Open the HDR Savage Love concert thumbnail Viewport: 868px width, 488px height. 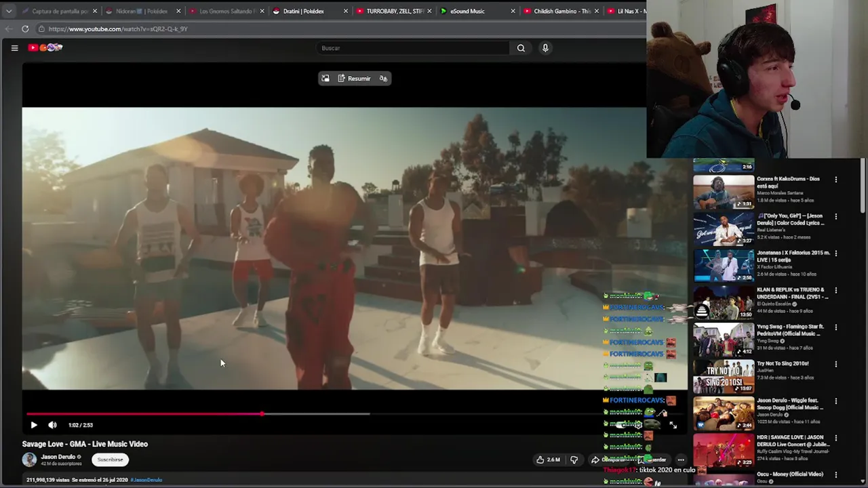tap(724, 450)
